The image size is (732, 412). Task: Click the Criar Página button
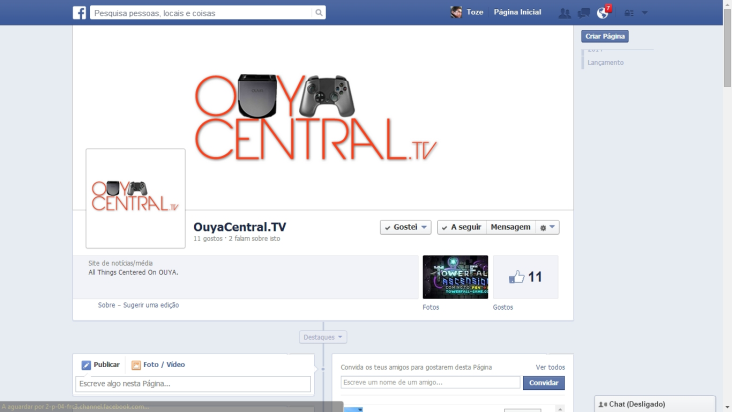click(x=605, y=36)
